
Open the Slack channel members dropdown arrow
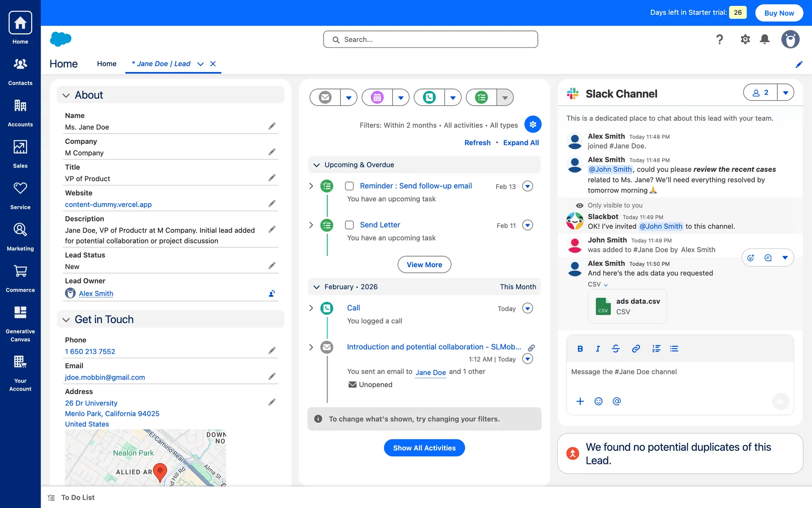point(785,93)
